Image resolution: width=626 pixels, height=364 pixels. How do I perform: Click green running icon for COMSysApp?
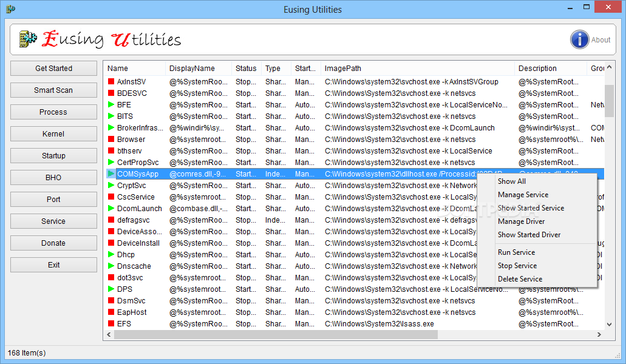(x=111, y=174)
